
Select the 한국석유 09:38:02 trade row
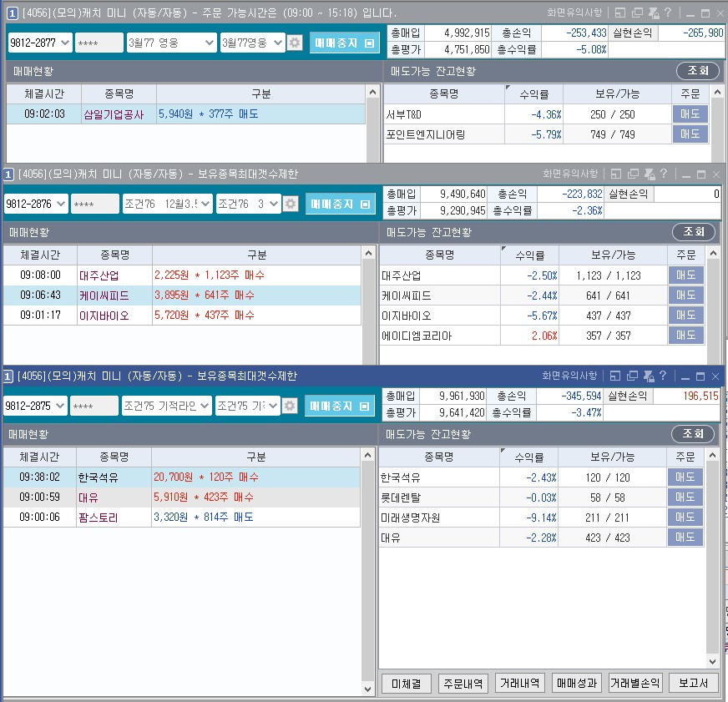tap(181, 477)
